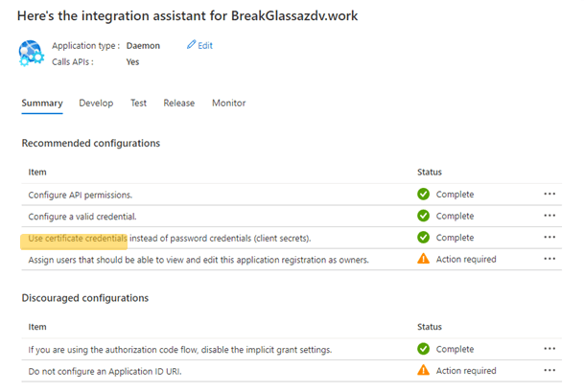Image resolution: width=584 pixels, height=392 pixels.
Task: Switch to the Test tab
Action: [x=138, y=104]
